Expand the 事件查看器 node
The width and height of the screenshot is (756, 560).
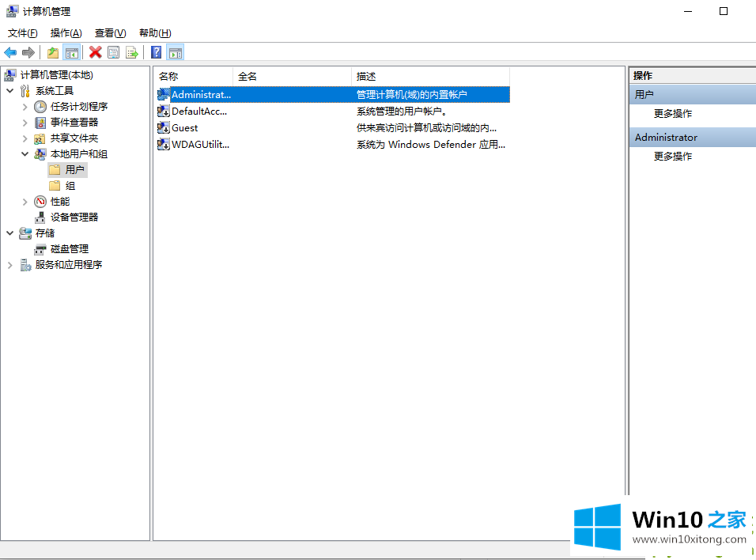25,123
